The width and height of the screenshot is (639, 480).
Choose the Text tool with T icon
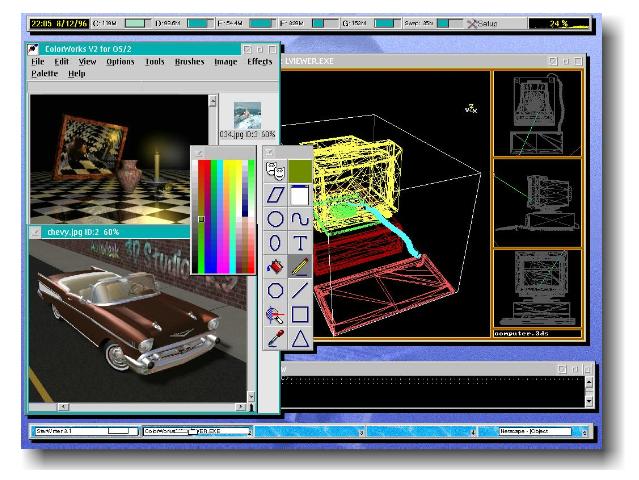[300, 242]
